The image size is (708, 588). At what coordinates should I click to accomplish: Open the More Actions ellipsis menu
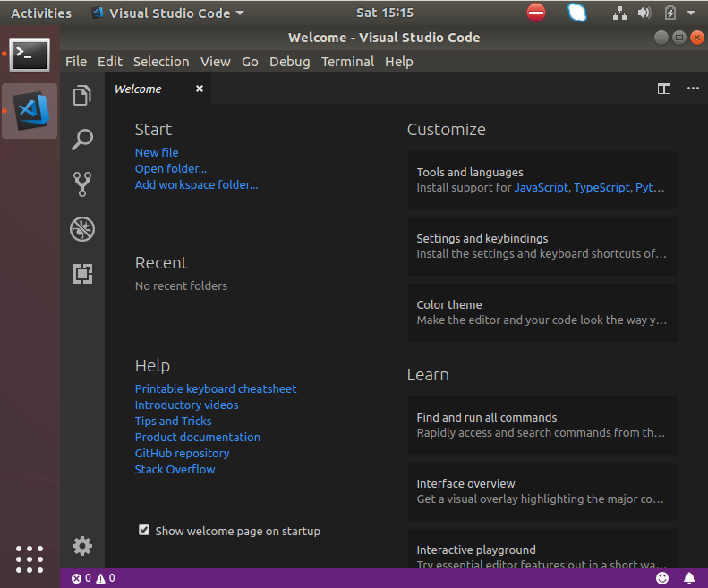point(693,89)
